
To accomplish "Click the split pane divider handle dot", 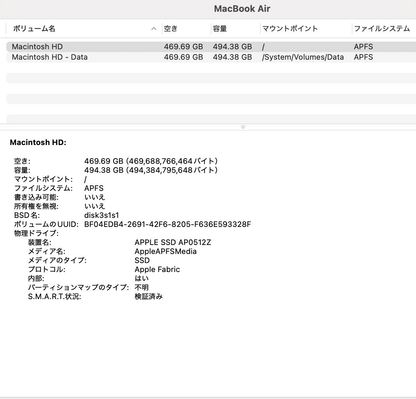I will click(243, 127).
